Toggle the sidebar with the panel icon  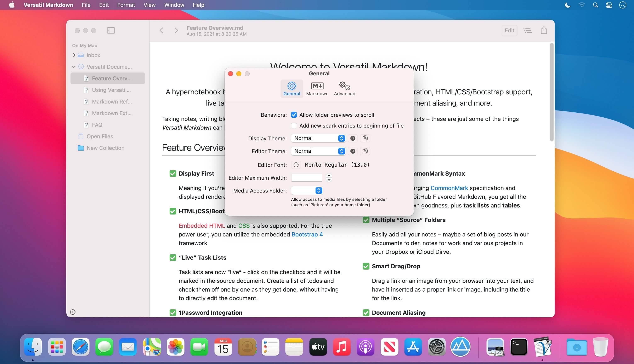coord(111,30)
